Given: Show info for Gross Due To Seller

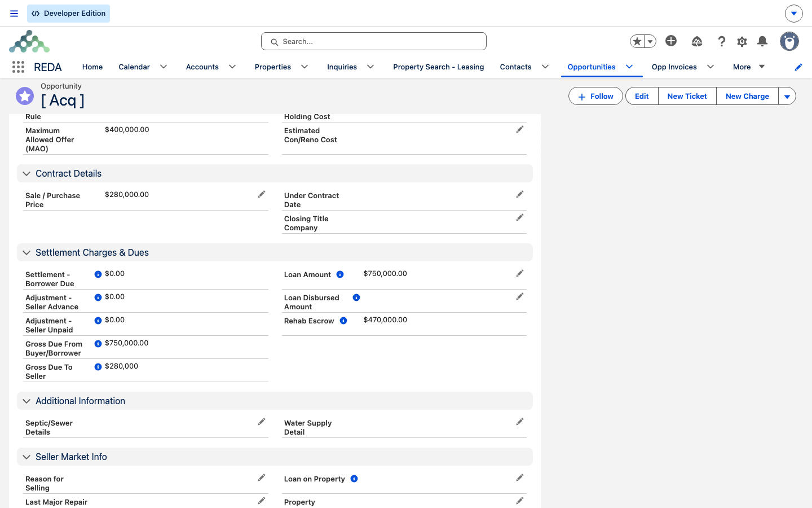Looking at the screenshot, I should click(98, 367).
